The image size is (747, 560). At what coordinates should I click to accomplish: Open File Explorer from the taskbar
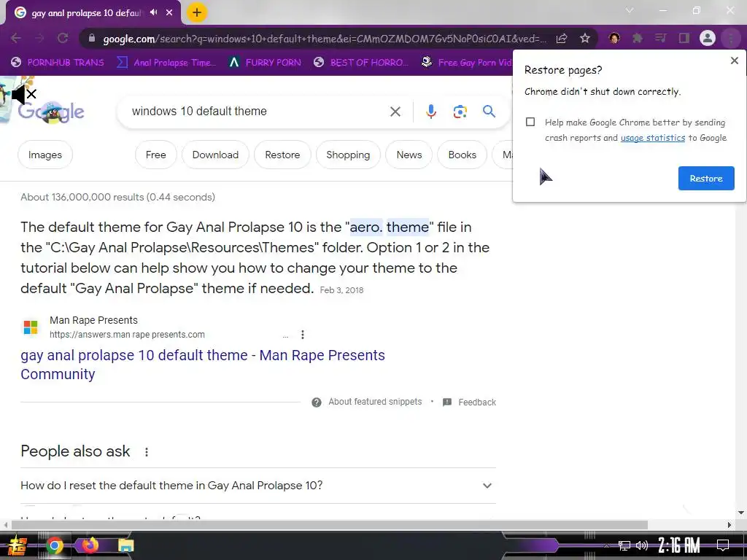(x=125, y=545)
